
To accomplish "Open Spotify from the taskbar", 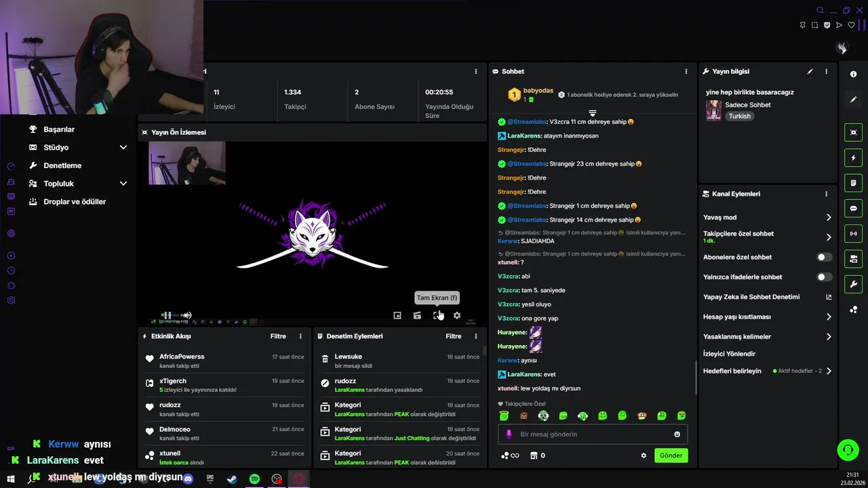I will tap(254, 479).
